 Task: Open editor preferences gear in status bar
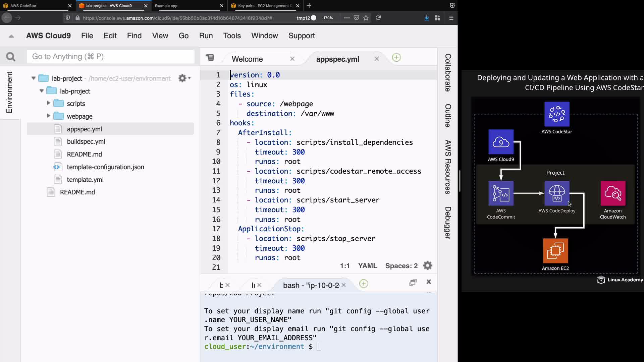point(427,266)
